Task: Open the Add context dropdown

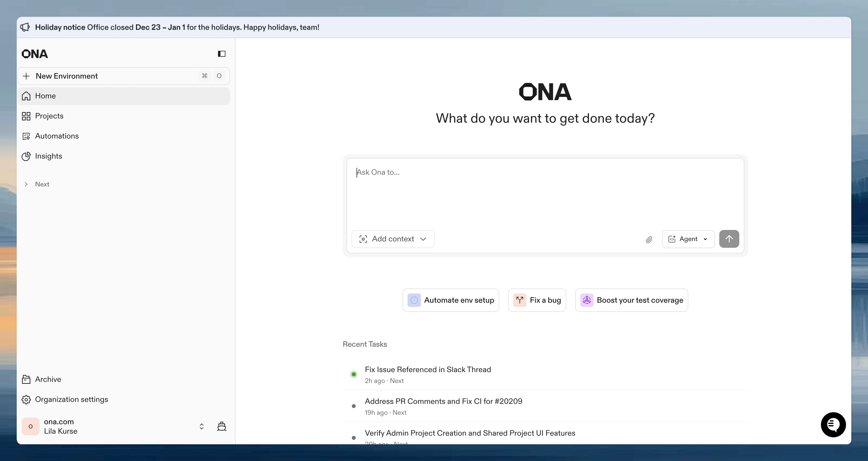Action: 393,239
